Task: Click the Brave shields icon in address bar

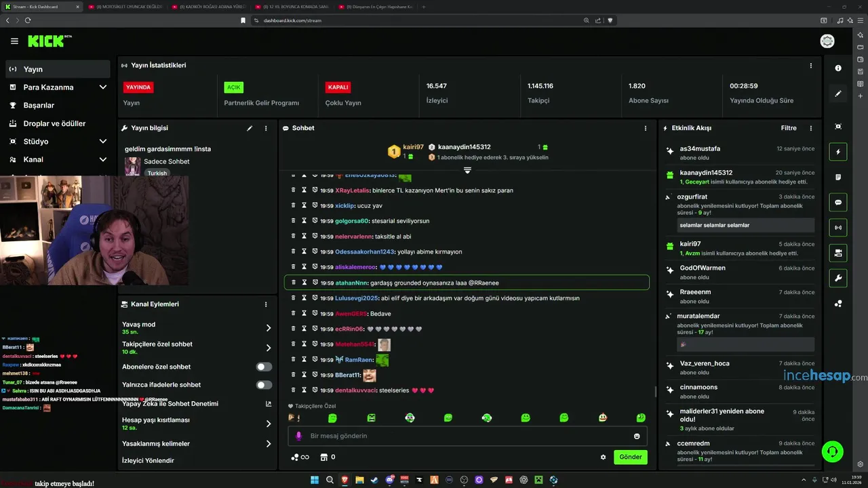Action: 610,20
